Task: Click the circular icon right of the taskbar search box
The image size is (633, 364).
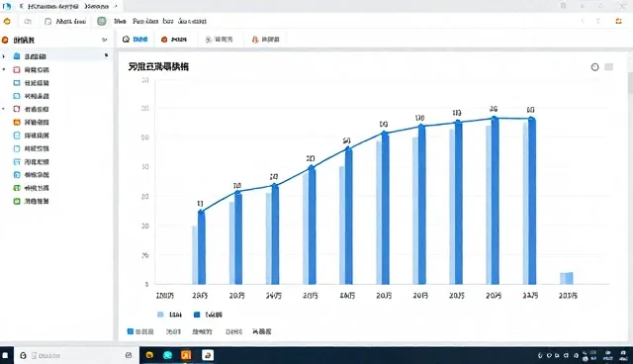Action: (x=129, y=355)
